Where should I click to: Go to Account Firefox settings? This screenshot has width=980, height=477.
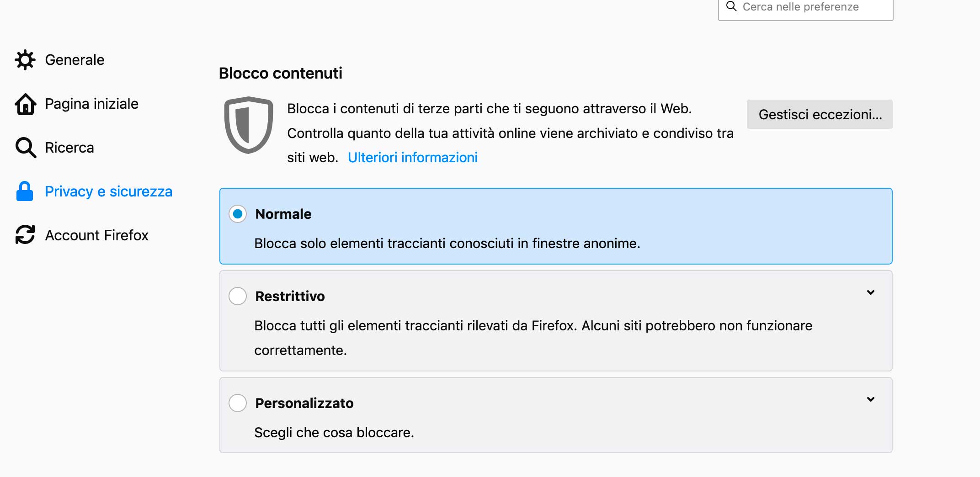click(96, 235)
